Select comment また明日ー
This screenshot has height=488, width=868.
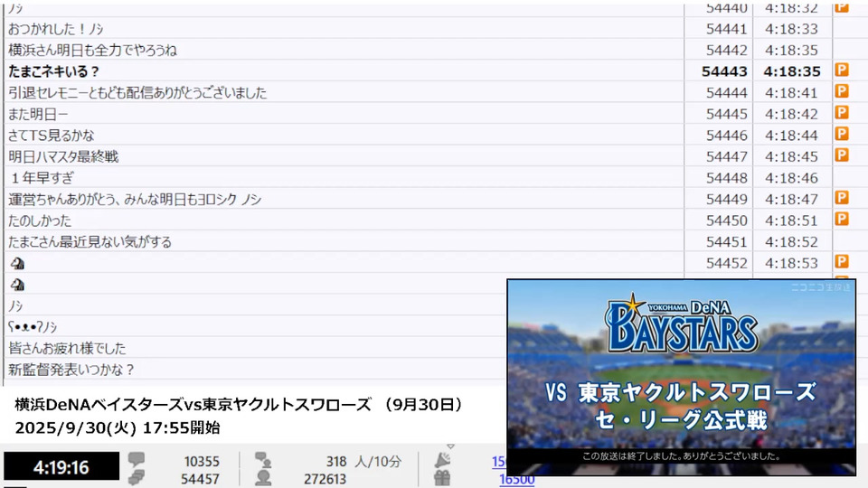point(38,114)
